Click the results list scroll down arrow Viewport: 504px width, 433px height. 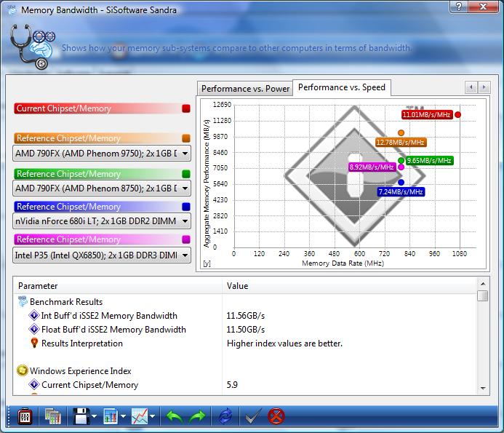coord(483,389)
